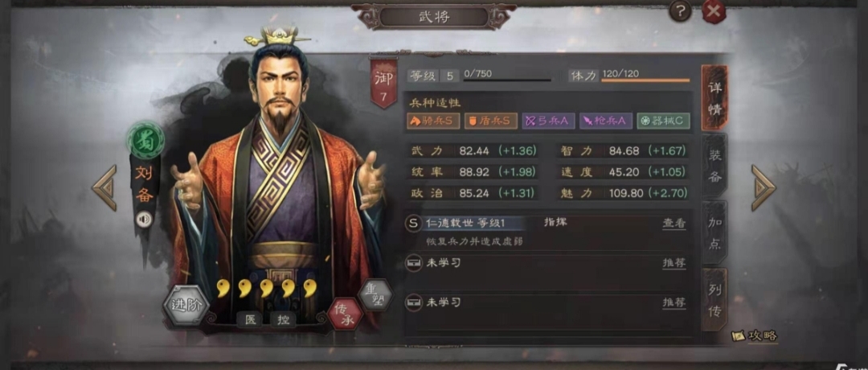Screen dimensions: 868x370
Task: Click 推荐 on first unlearned skill slot
Action: [674, 263]
